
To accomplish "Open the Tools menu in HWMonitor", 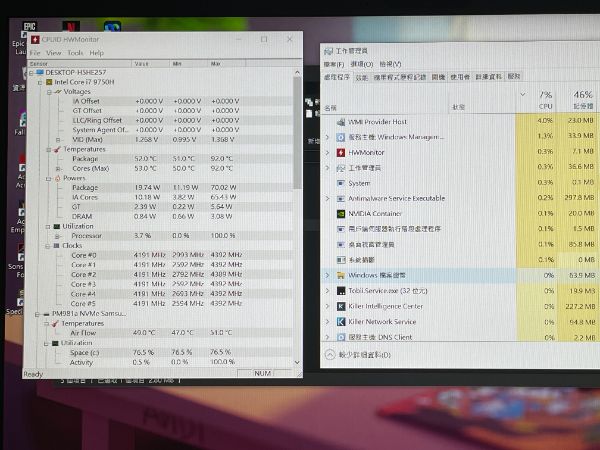I will tap(75, 53).
